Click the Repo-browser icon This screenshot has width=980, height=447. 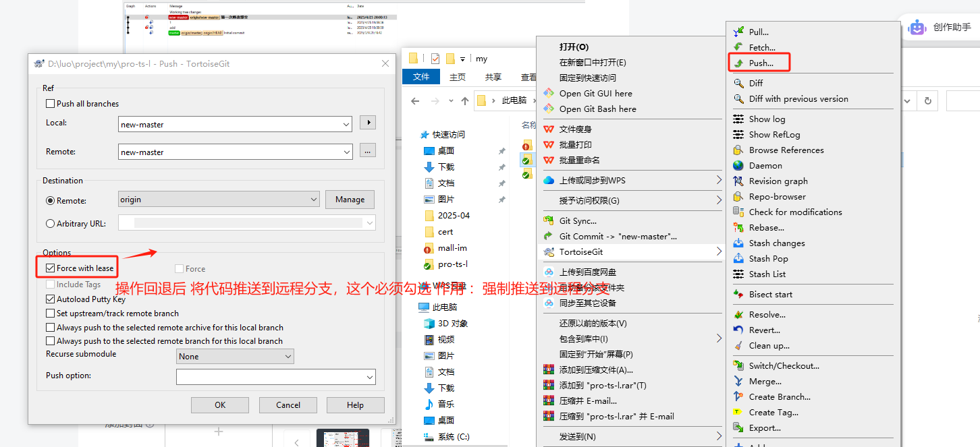[x=738, y=196]
